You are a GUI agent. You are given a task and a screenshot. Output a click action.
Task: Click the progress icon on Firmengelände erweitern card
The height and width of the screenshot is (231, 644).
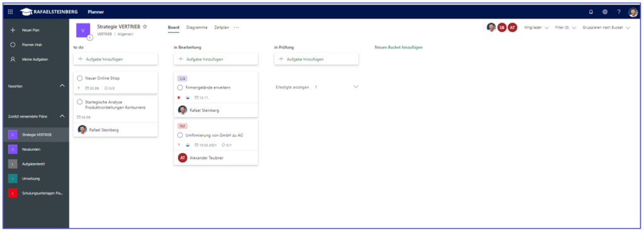coord(187,98)
